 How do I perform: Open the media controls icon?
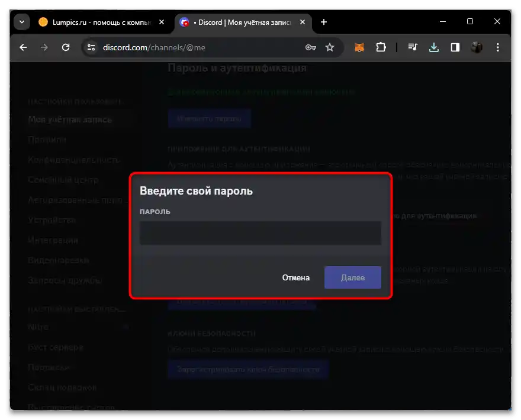[413, 47]
